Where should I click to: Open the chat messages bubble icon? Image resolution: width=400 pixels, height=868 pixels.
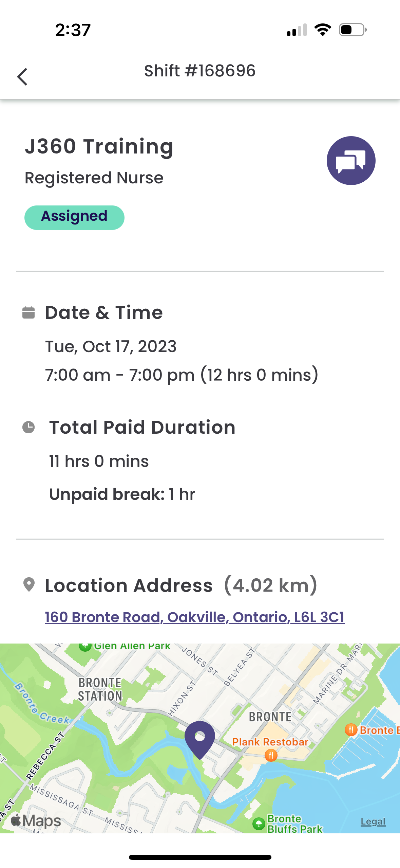351,161
